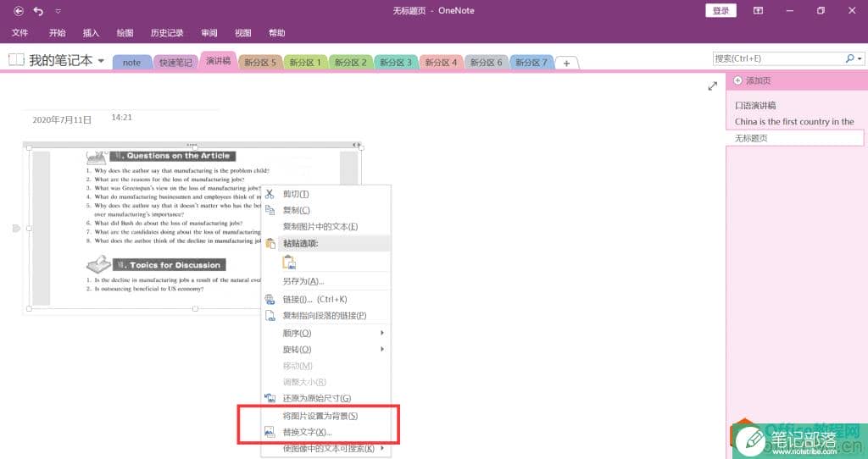Switch to the 插入 ribbon tab

point(91,33)
